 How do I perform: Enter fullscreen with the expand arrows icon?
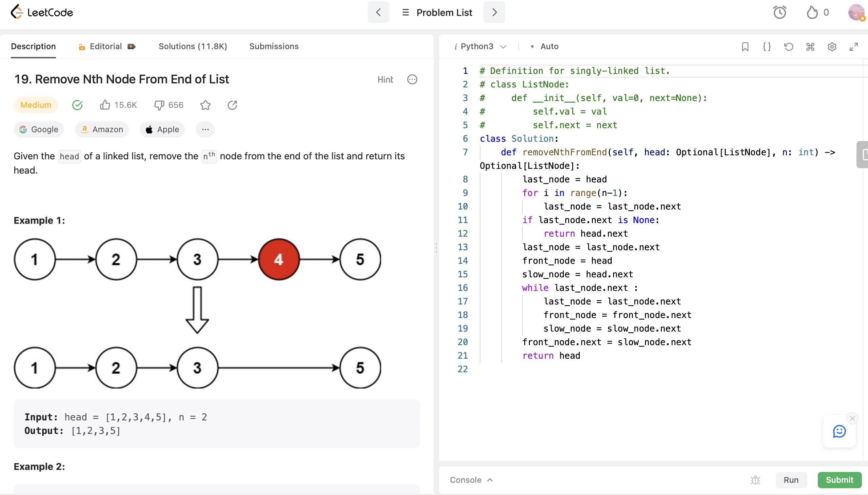tap(853, 46)
